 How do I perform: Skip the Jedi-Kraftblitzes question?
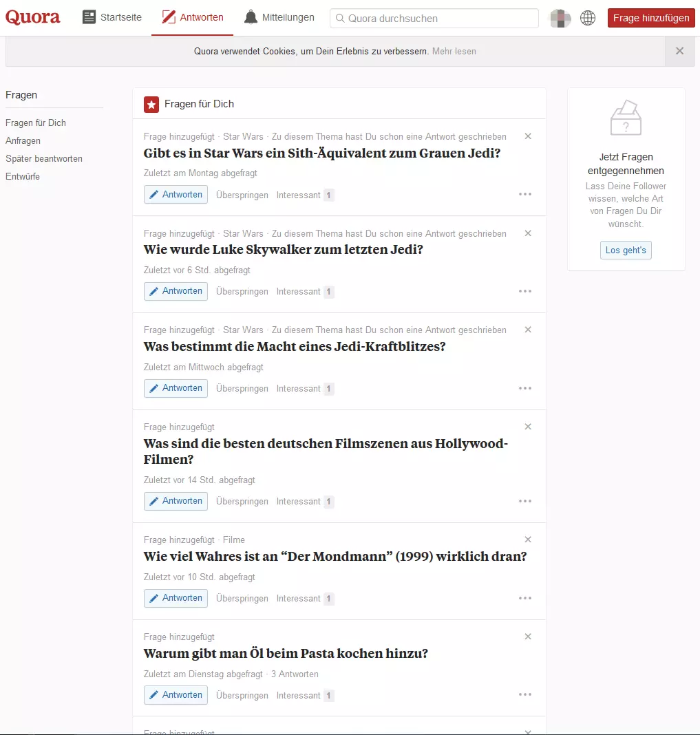pyautogui.click(x=242, y=389)
